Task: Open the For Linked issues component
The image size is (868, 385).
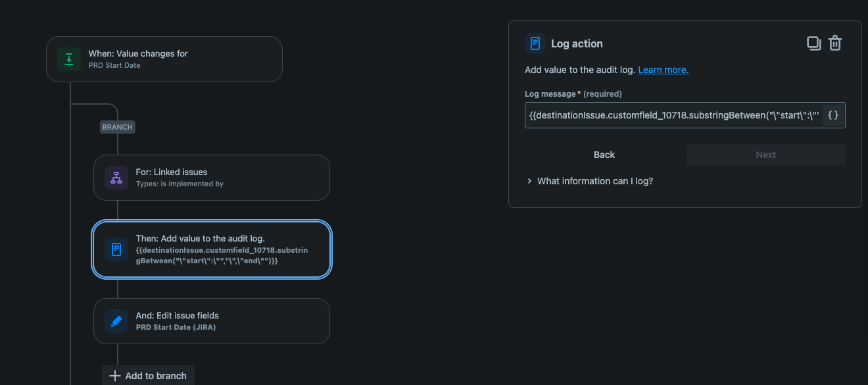Action: [211, 177]
